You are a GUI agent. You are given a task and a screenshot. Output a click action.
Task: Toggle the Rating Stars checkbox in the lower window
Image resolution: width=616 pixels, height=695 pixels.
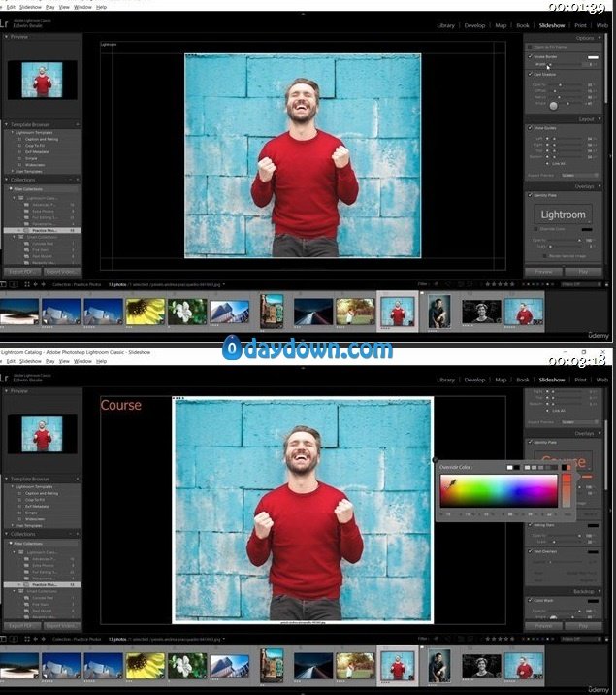click(x=530, y=525)
